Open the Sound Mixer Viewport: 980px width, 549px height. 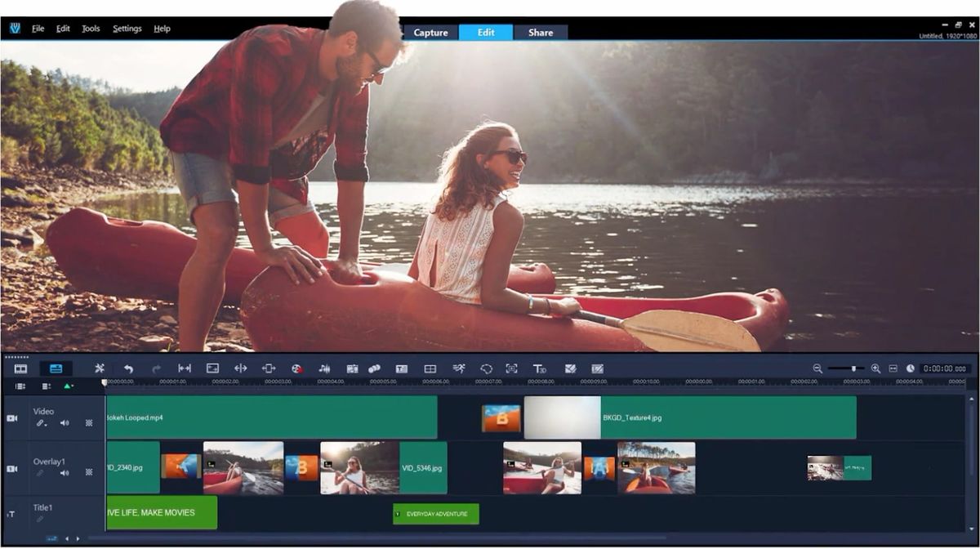(x=324, y=369)
